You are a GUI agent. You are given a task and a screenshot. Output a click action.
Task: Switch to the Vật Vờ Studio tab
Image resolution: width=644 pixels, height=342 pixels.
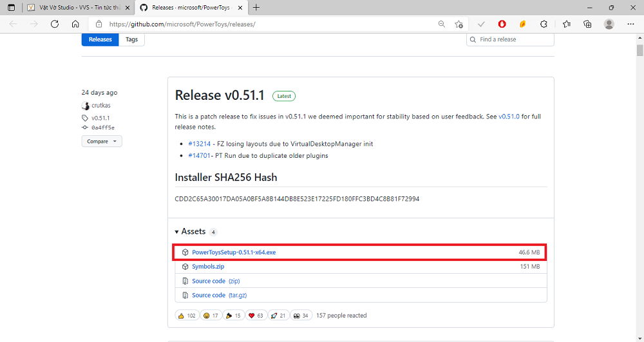79,7
